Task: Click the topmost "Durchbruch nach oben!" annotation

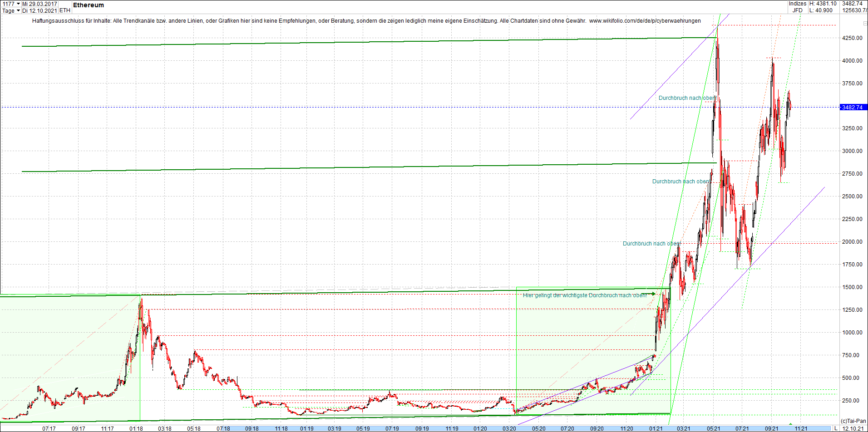Action: click(x=687, y=98)
